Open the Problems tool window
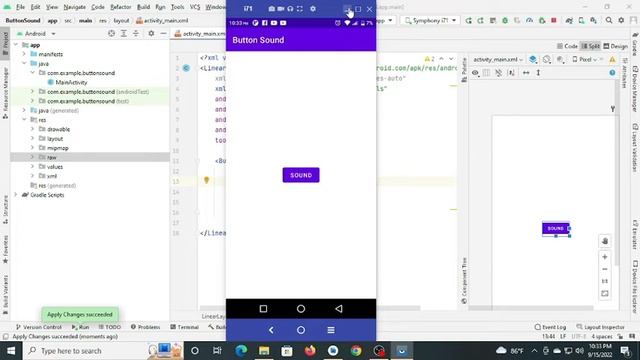Screen dimensions: 640x360 pyautogui.click(x=145, y=327)
